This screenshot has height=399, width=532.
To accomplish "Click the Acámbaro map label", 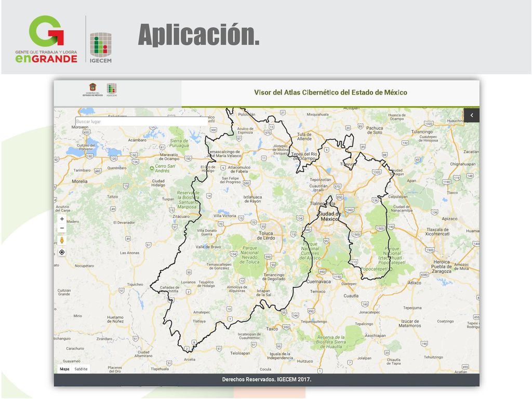I will (x=137, y=140).
